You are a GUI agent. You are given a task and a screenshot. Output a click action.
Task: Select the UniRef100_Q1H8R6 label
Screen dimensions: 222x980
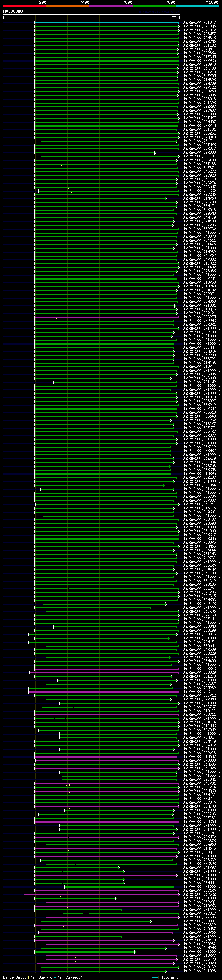199,80
